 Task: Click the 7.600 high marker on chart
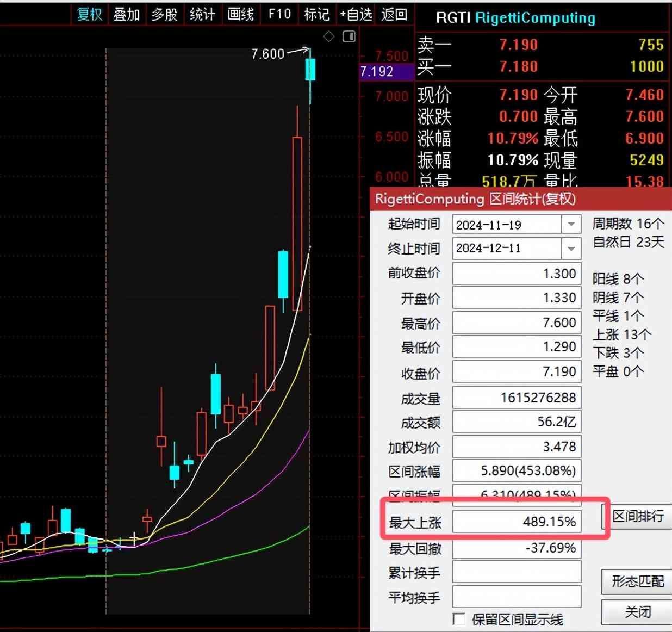coord(268,54)
